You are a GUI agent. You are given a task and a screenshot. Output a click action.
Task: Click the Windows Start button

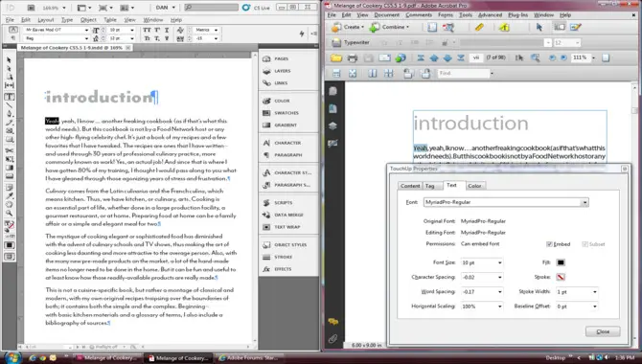pos(12,357)
